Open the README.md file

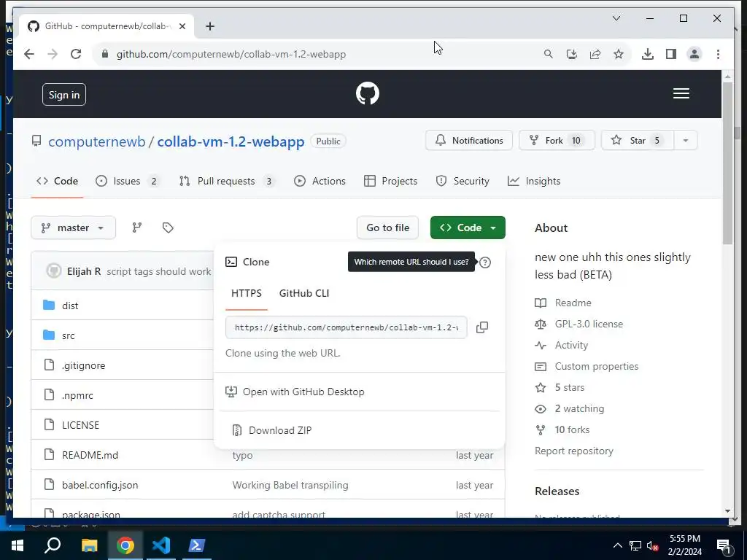point(90,455)
